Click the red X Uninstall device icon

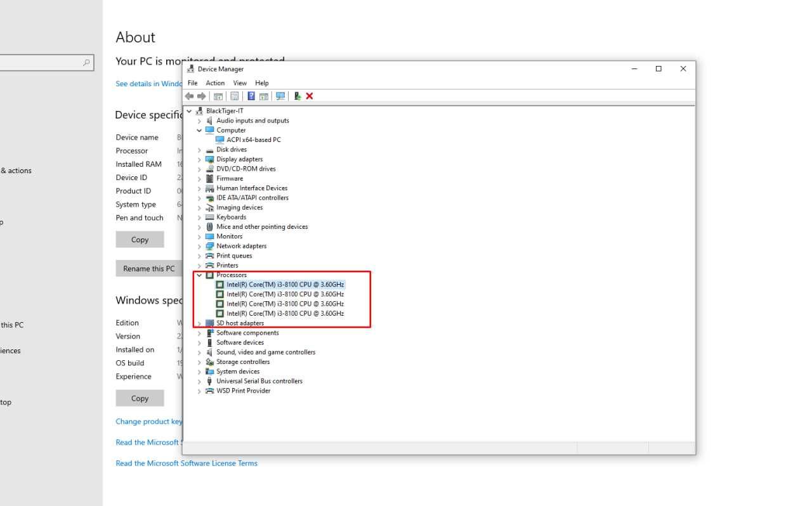310,96
